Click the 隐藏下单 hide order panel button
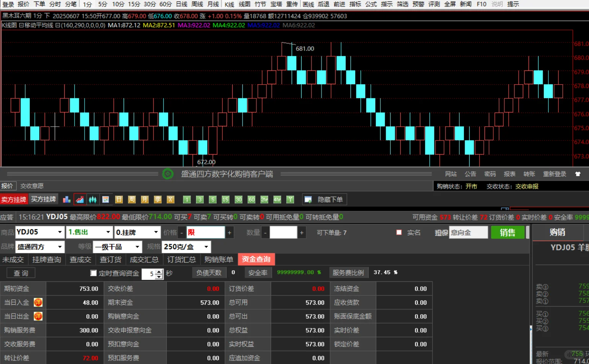Viewport: 589px width, 364px height. tap(325, 199)
